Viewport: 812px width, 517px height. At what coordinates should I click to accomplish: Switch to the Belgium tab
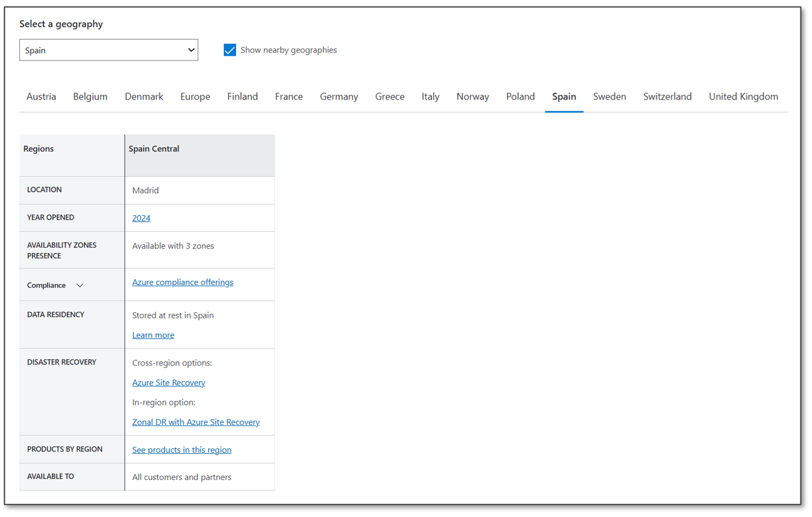[90, 96]
